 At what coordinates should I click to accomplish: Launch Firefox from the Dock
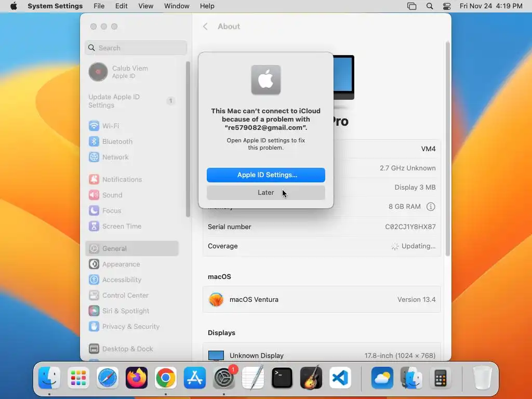(x=137, y=378)
